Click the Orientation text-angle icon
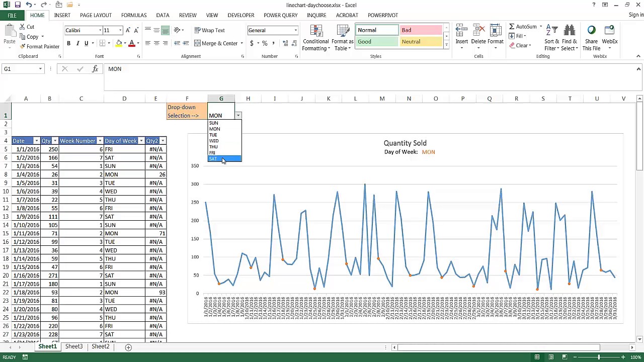Viewport: 644px width, 362px height. pyautogui.click(x=177, y=30)
